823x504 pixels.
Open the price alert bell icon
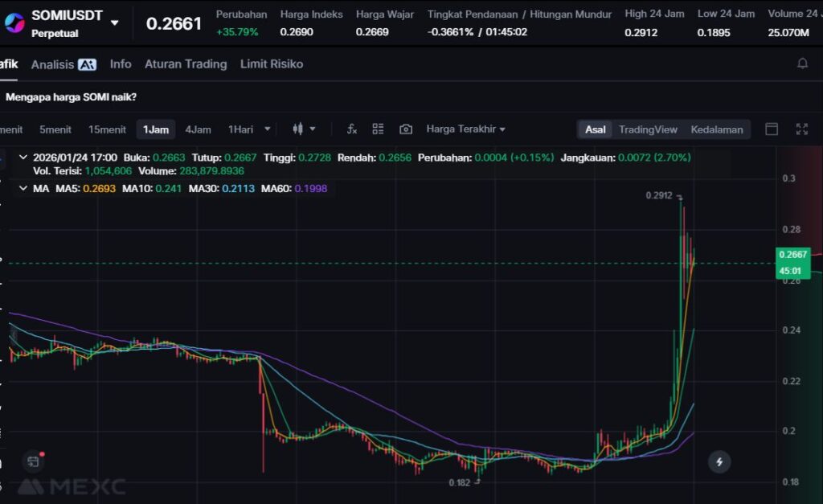[x=802, y=64]
